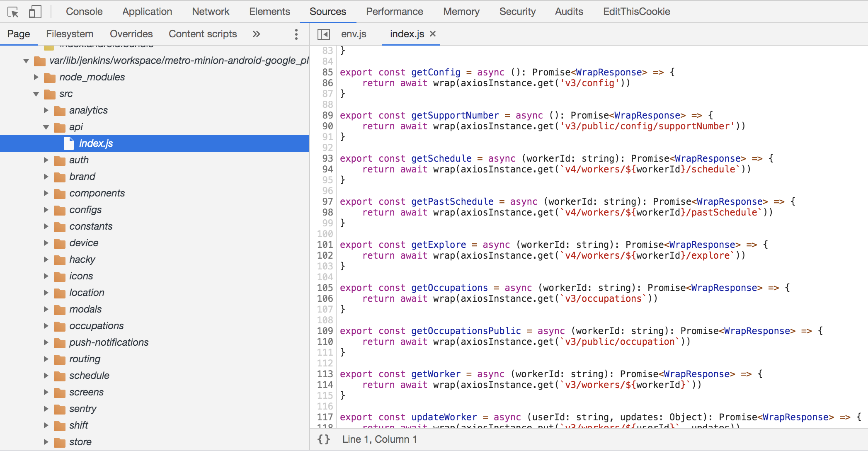Open the Content scripts tab
The height and width of the screenshot is (451, 868).
click(203, 34)
